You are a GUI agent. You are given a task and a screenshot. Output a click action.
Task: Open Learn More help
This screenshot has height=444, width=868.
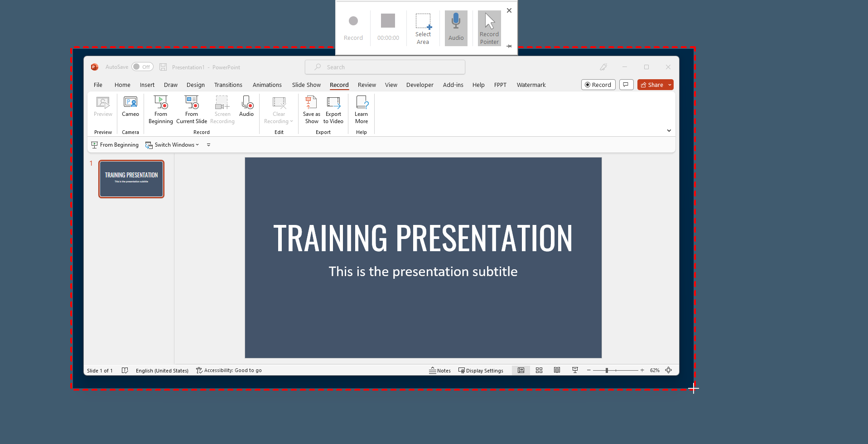point(362,109)
